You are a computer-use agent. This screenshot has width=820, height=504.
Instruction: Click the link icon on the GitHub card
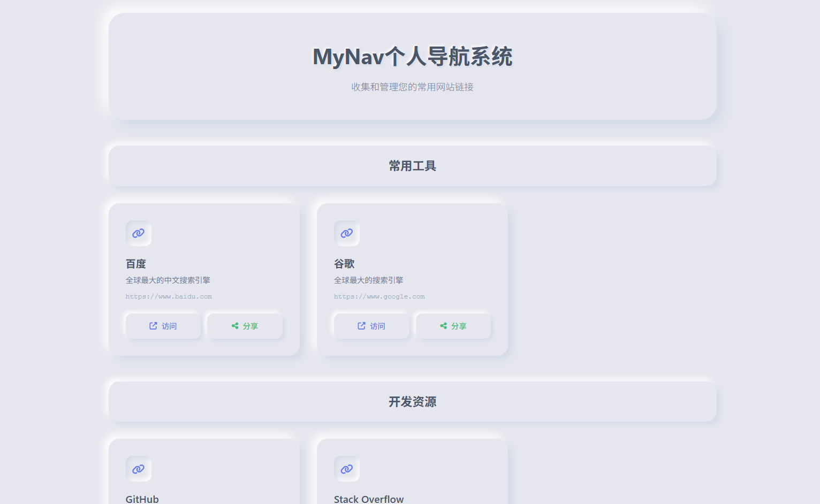click(139, 469)
